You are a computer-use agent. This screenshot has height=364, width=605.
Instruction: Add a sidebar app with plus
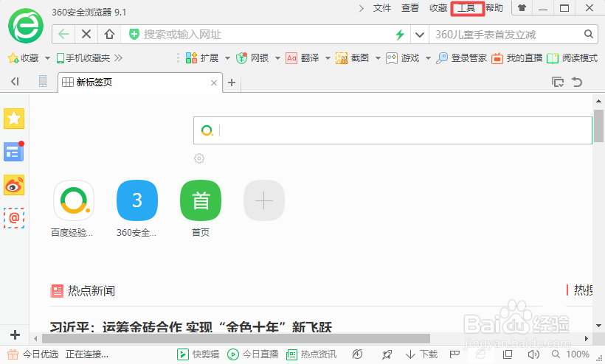pyautogui.click(x=15, y=335)
